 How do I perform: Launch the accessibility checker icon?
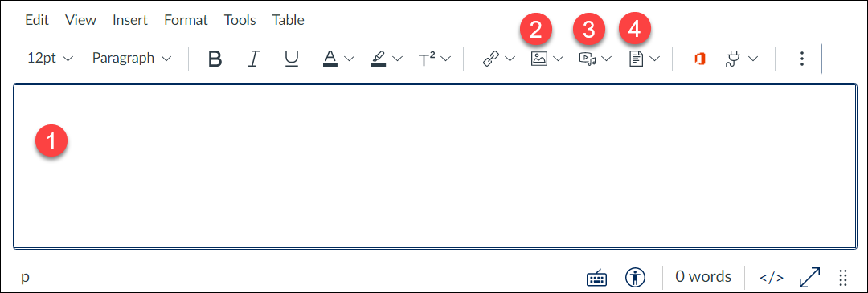(636, 276)
